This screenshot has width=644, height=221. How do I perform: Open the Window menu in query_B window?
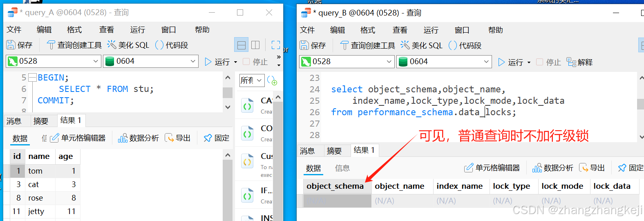pos(462,30)
